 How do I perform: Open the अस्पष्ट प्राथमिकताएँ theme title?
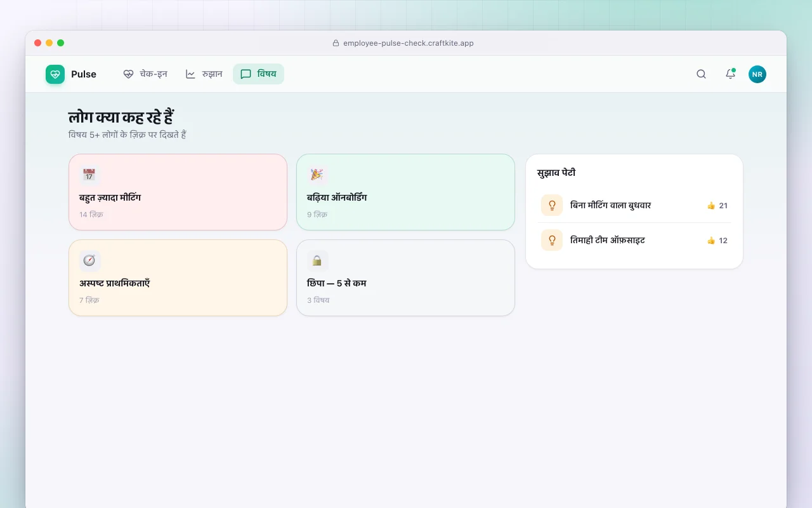point(114,283)
